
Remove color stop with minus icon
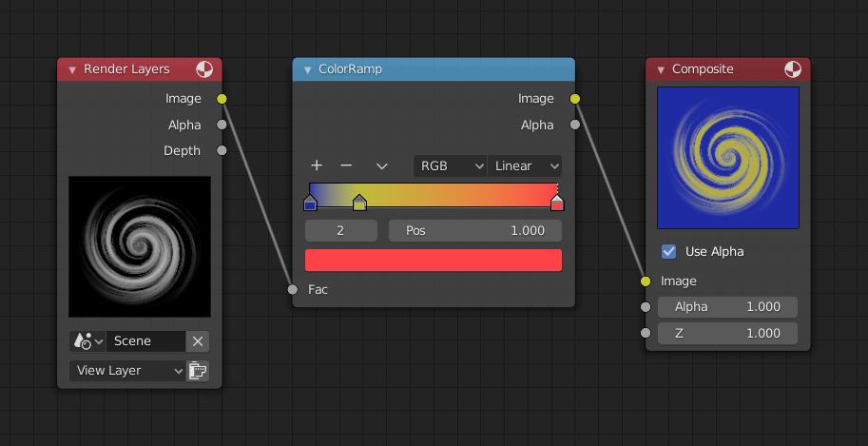click(346, 165)
